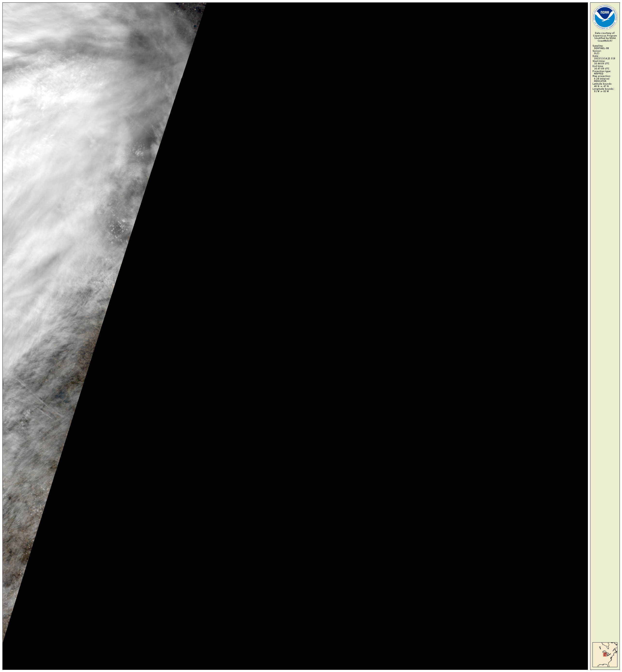Click the 'Sensor:' label
The image size is (622, 672).
(x=597, y=51)
